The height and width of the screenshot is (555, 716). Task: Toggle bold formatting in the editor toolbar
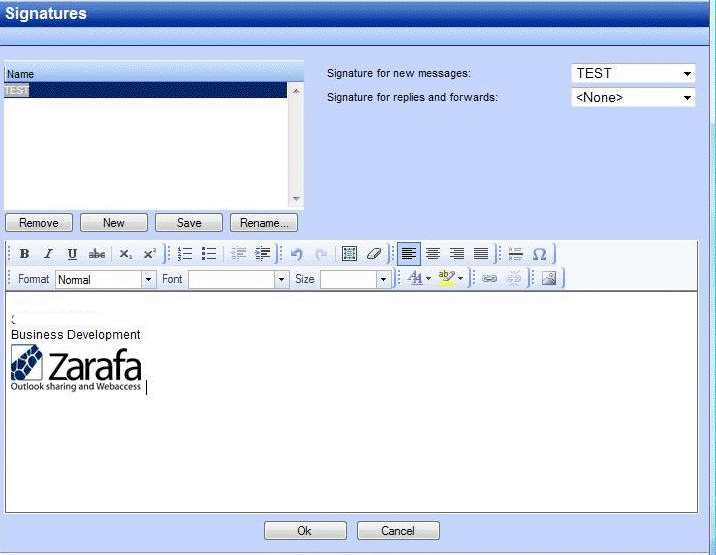point(24,254)
